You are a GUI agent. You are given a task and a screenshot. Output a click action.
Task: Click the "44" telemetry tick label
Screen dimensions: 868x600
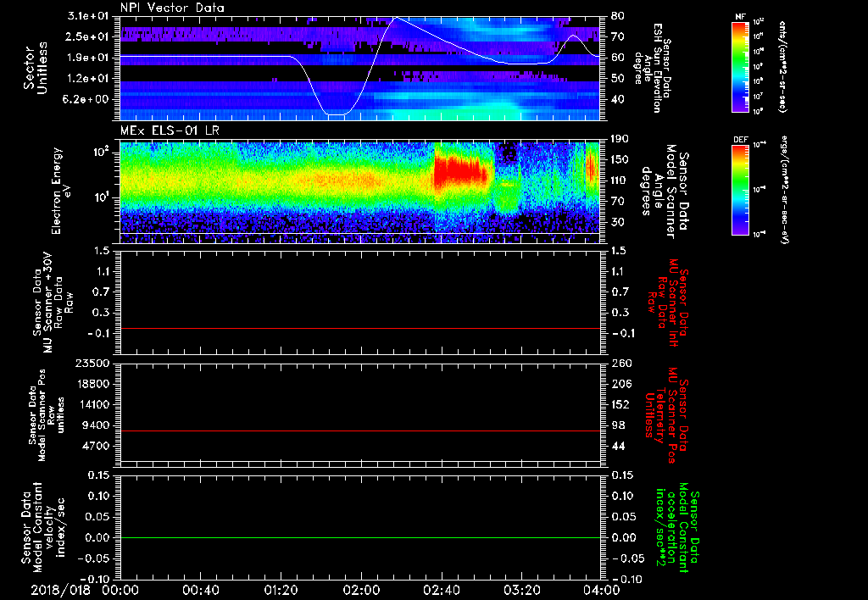618,446
